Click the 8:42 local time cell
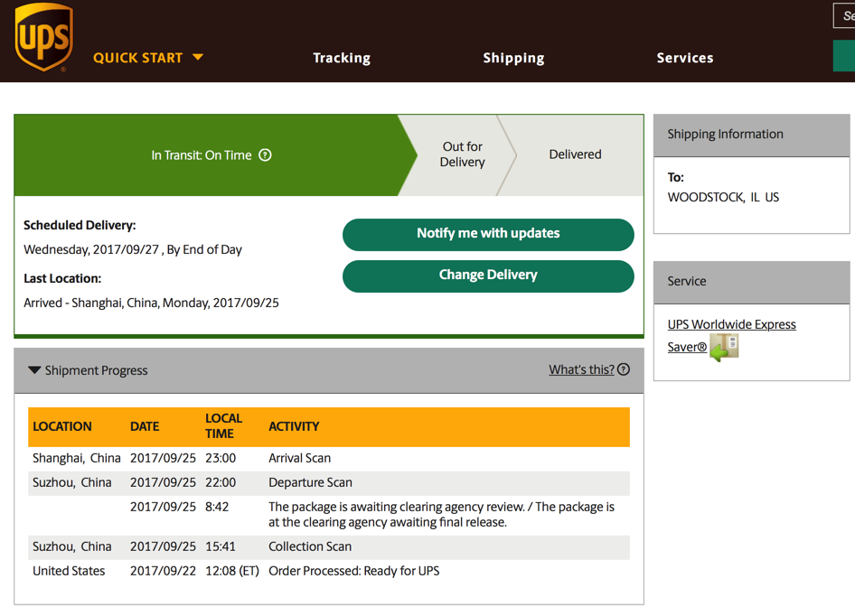Image resolution: width=855 pixels, height=616 pixels. (217, 507)
